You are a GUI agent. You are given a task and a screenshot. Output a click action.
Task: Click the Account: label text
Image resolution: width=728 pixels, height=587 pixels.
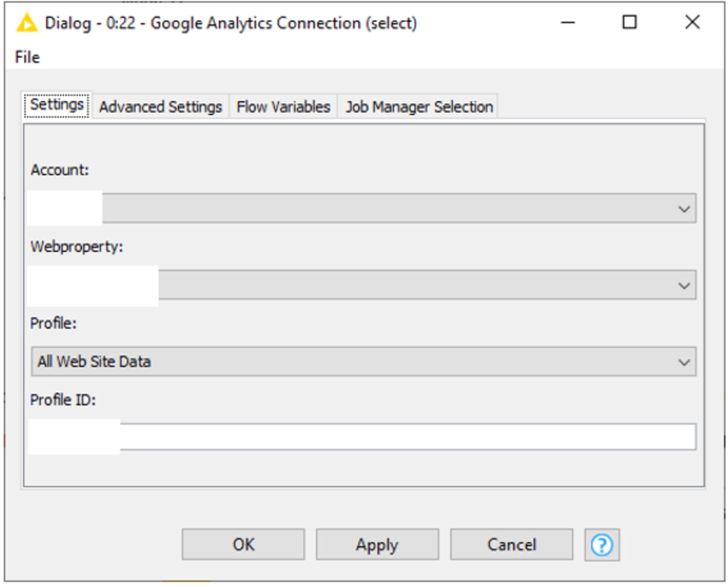pyautogui.click(x=60, y=170)
